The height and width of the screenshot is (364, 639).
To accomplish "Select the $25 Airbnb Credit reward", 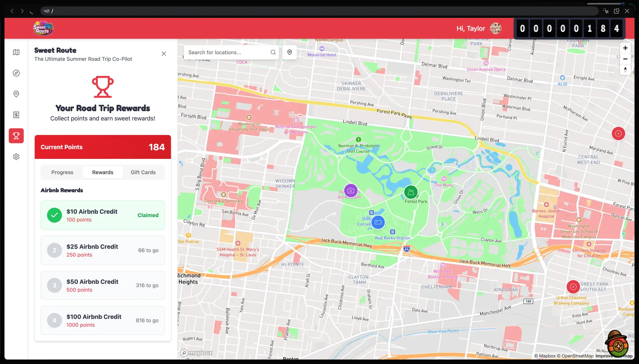I will (103, 250).
